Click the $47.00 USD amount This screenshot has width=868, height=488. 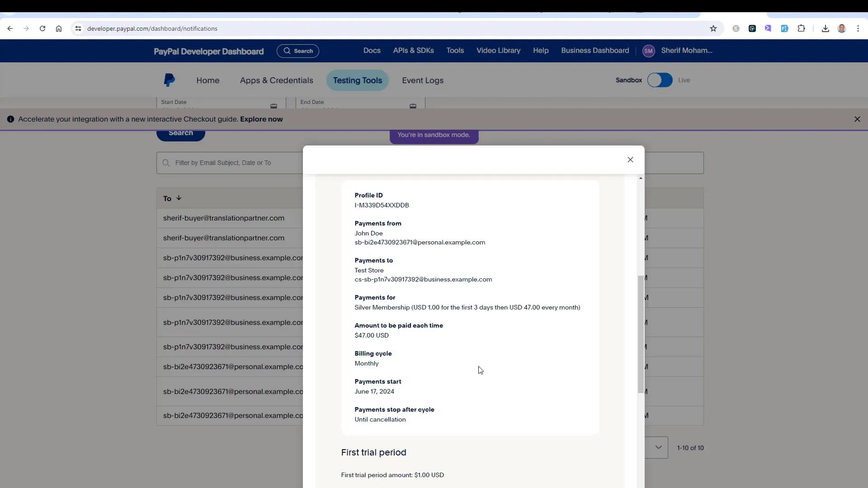point(372,335)
